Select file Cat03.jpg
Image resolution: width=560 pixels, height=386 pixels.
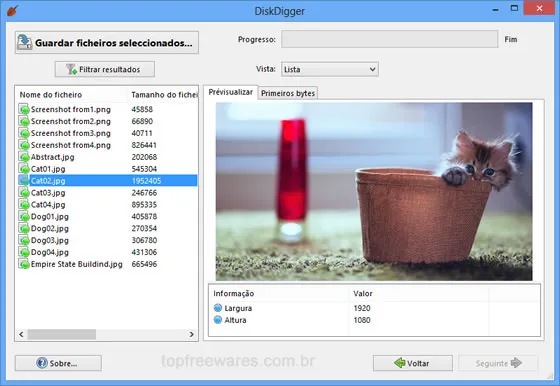click(x=48, y=192)
